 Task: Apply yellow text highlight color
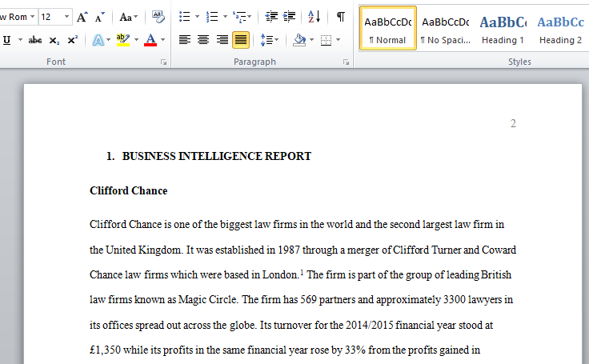122,40
